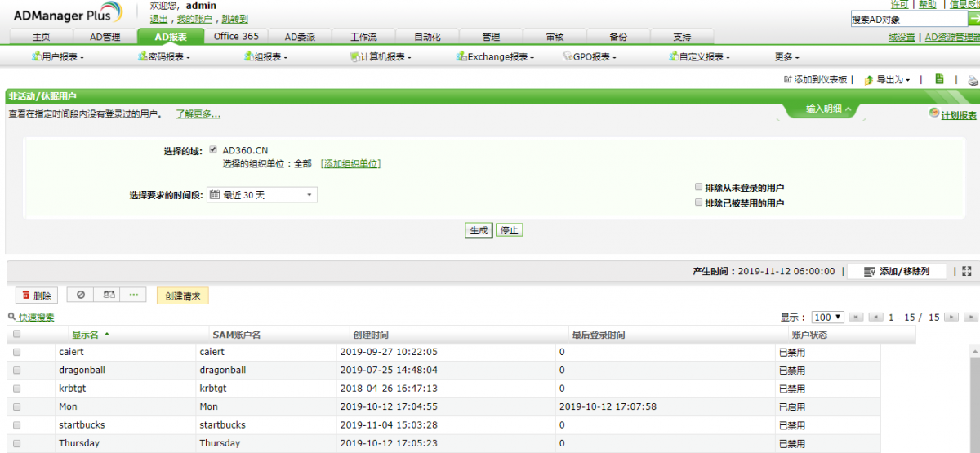Open the 计算机报表 dropdown menu
This screenshot has width=980, height=453.
coord(380,57)
